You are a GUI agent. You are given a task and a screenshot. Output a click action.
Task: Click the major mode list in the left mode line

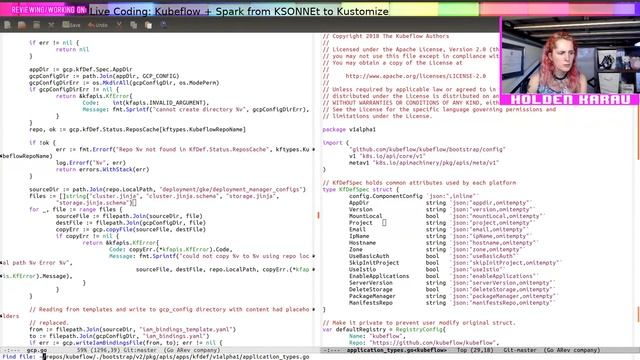(x=192, y=350)
